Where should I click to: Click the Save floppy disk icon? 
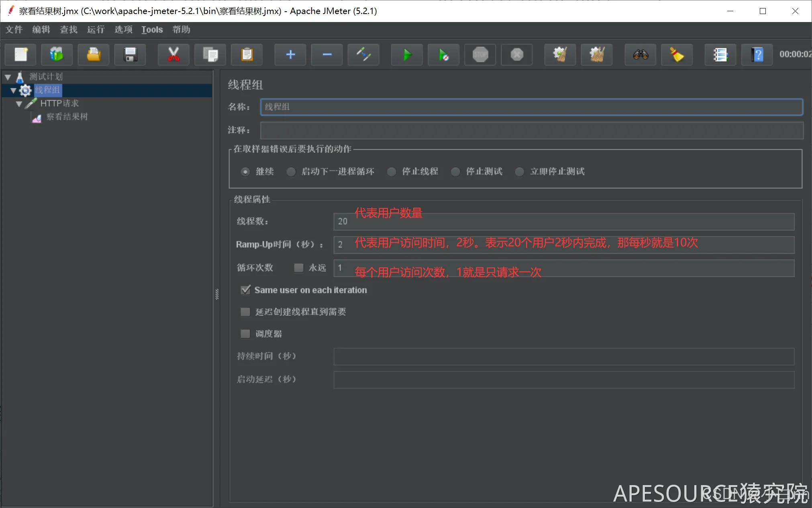[130, 55]
